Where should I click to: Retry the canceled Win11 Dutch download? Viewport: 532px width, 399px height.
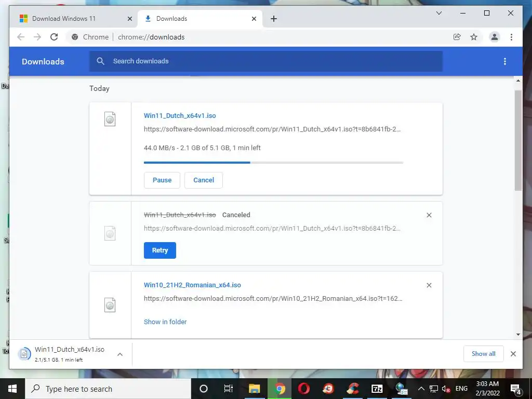(x=160, y=250)
